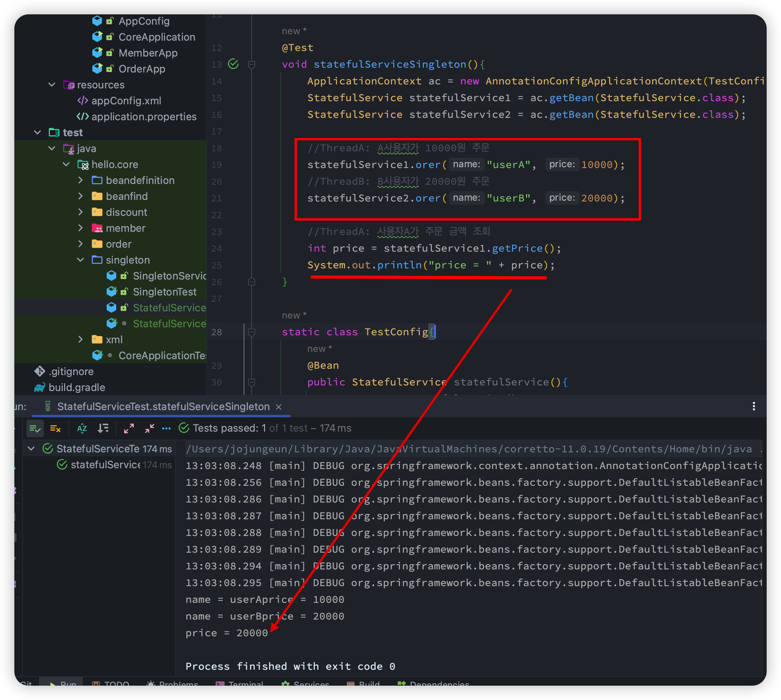The height and width of the screenshot is (700, 781).
Task: Toggle Sort Alphabetically in test results
Action: pyautogui.click(x=82, y=428)
